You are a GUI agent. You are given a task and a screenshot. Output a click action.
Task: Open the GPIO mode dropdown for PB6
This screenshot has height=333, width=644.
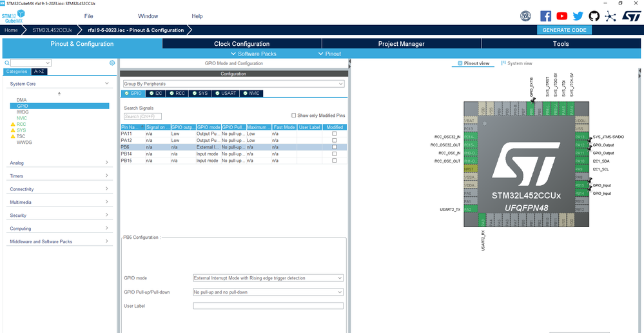point(268,278)
